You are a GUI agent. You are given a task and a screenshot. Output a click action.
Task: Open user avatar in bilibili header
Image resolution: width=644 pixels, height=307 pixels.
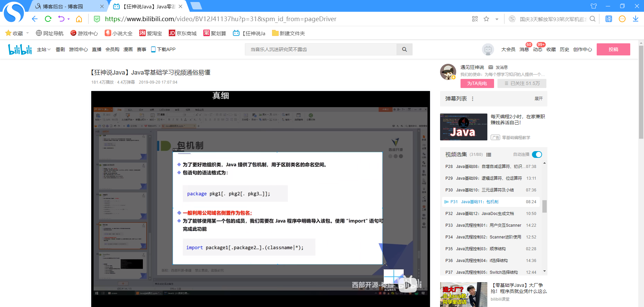coord(488,49)
